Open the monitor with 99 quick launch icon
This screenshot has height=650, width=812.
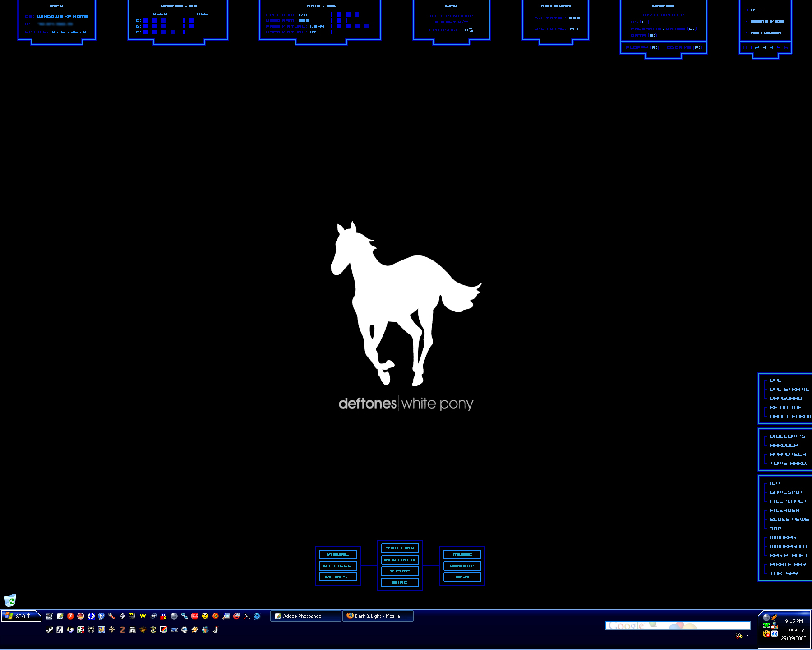coord(132,616)
